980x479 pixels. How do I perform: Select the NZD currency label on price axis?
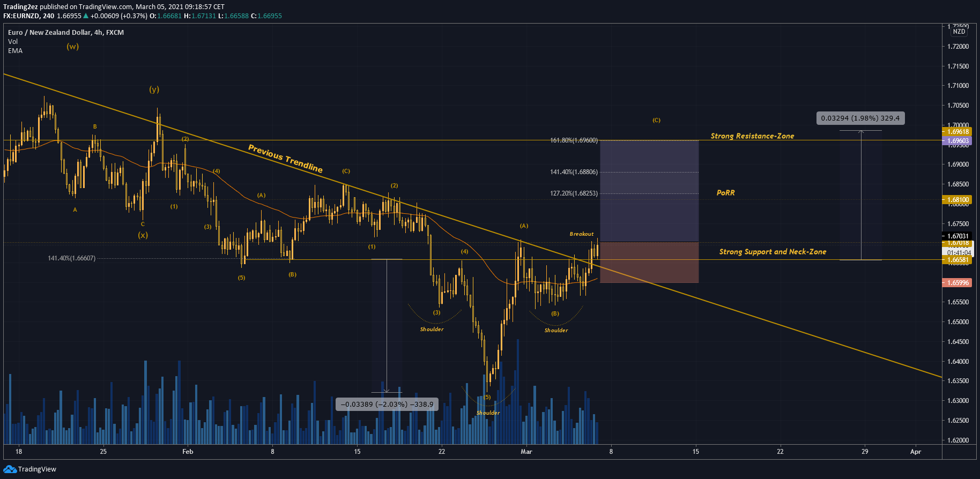click(x=959, y=32)
